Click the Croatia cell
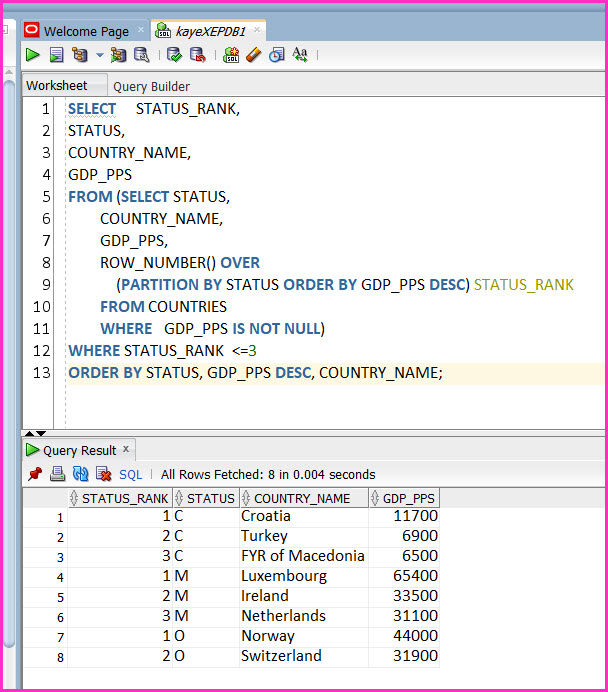This screenshot has height=692, width=608. click(304, 516)
